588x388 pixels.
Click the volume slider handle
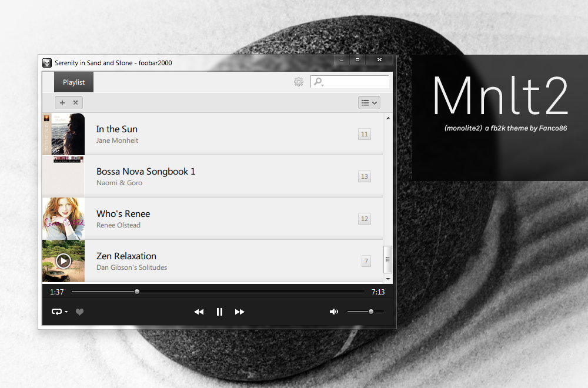click(x=371, y=312)
